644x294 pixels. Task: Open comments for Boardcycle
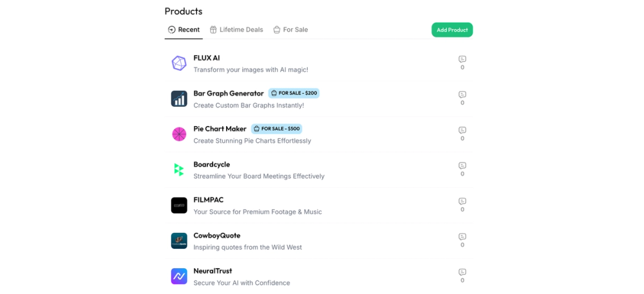click(x=462, y=169)
